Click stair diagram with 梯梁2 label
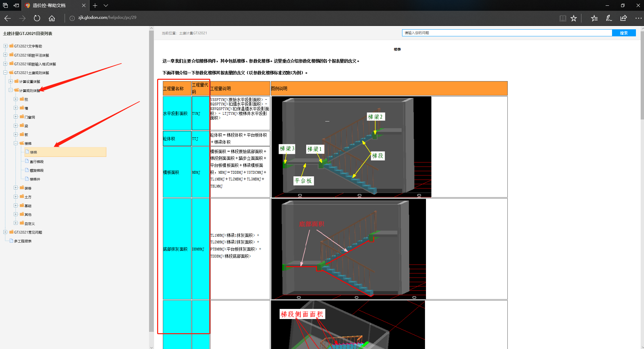Image resolution: width=644 pixels, height=349 pixels. point(351,147)
